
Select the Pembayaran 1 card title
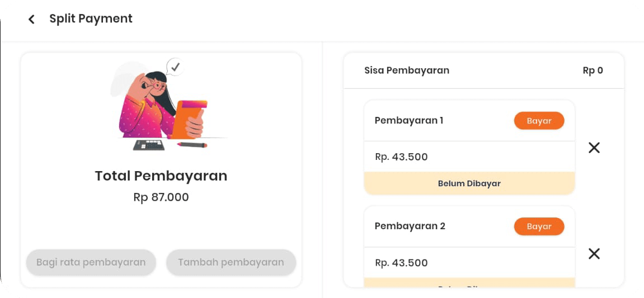(x=409, y=120)
